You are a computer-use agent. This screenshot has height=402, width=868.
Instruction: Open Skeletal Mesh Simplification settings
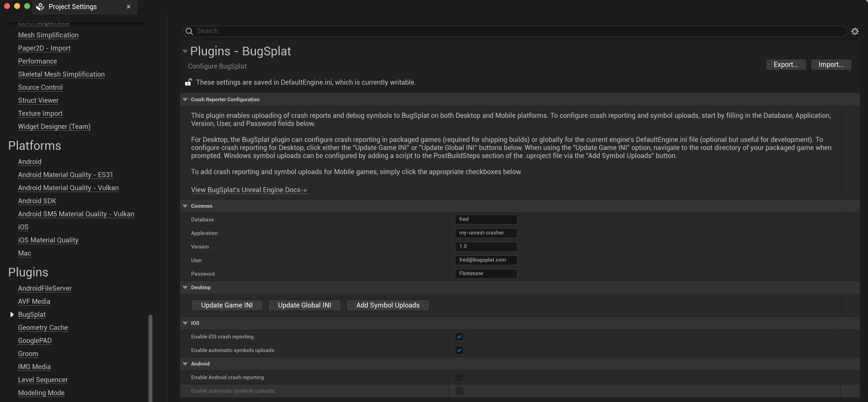pyautogui.click(x=61, y=74)
